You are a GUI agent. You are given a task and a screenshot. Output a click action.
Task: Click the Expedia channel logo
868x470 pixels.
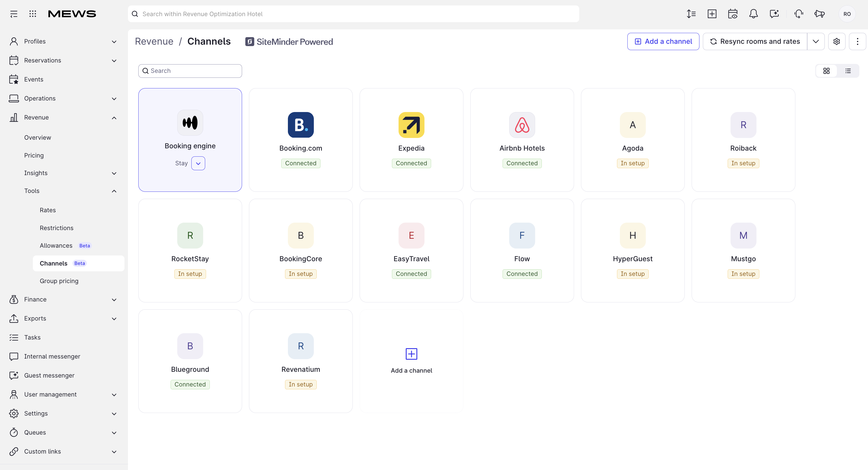coord(412,125)
